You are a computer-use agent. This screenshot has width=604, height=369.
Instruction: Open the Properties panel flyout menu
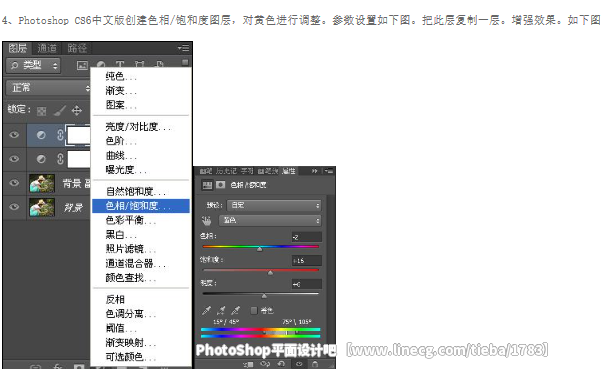[329, 171]
